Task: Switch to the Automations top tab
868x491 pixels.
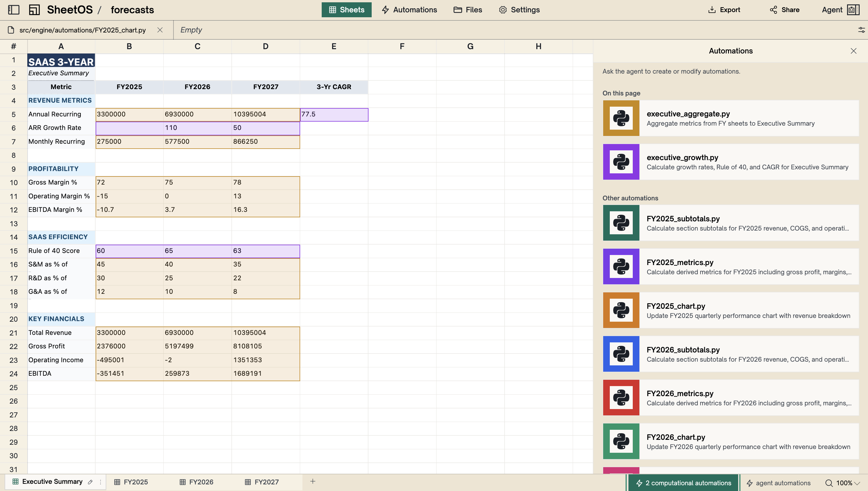Action: (409, 10)
